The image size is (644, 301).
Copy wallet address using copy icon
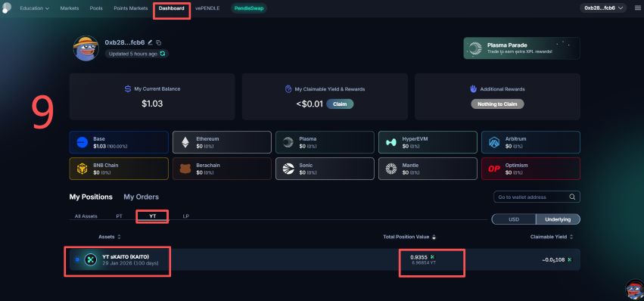coord(158,42)
